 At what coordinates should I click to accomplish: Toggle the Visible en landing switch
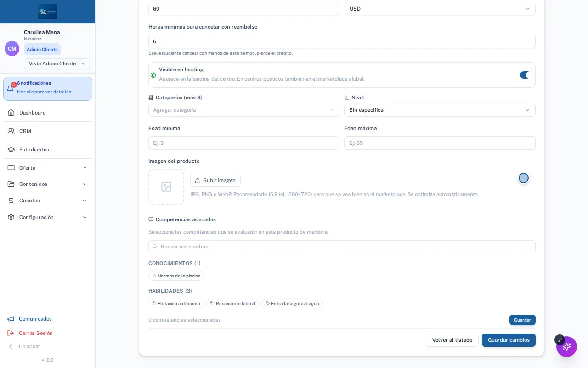pyautogui.click(x=524, y=75)
